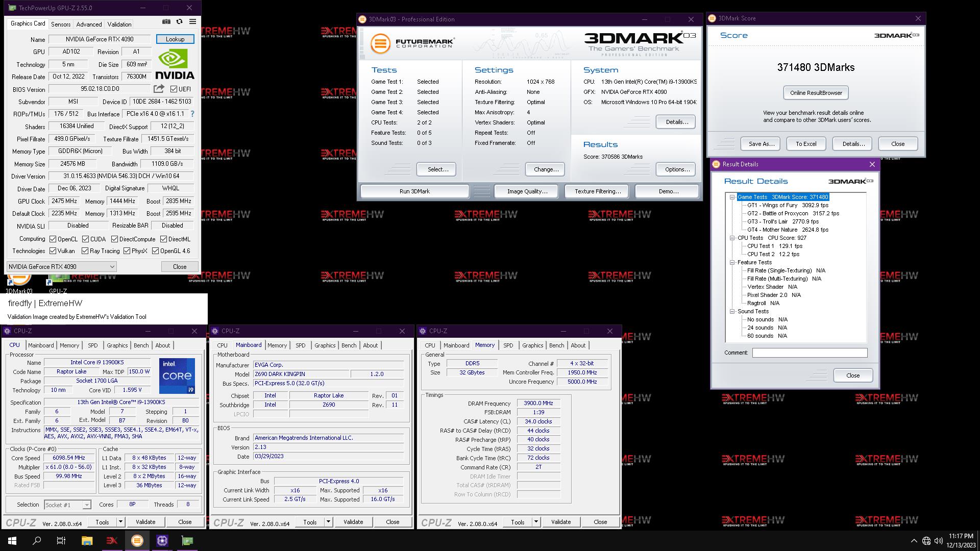Screen dimensions: 980x551
Task: Open the Socket #1 selection dropdown
Action: point(67,505)
